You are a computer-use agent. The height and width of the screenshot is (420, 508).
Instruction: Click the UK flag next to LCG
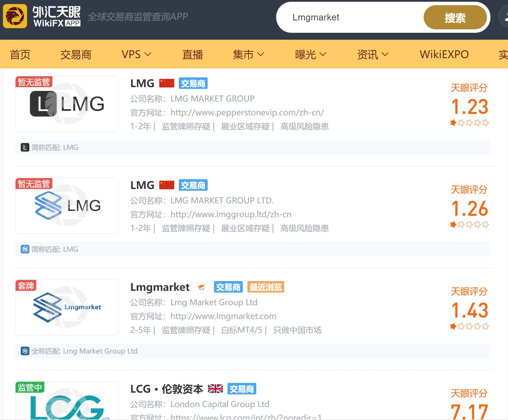click(215, 389)
